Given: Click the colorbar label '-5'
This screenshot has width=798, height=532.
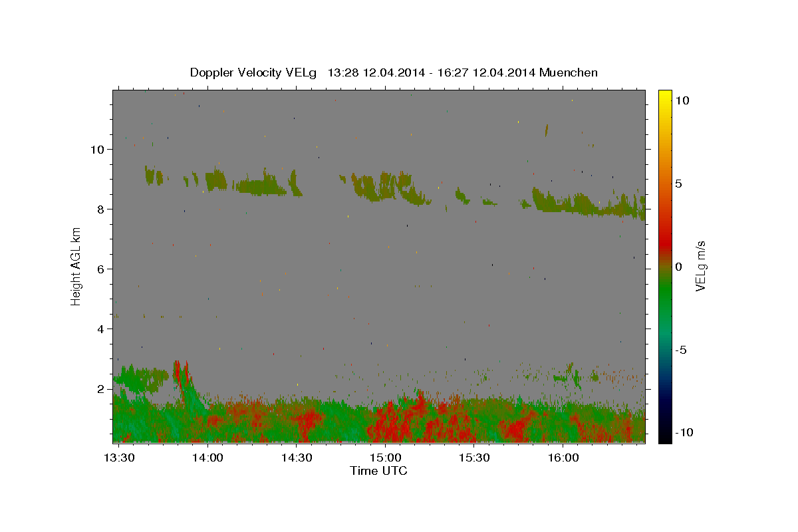Looking at the screenshot, I should tap(681, 350).
